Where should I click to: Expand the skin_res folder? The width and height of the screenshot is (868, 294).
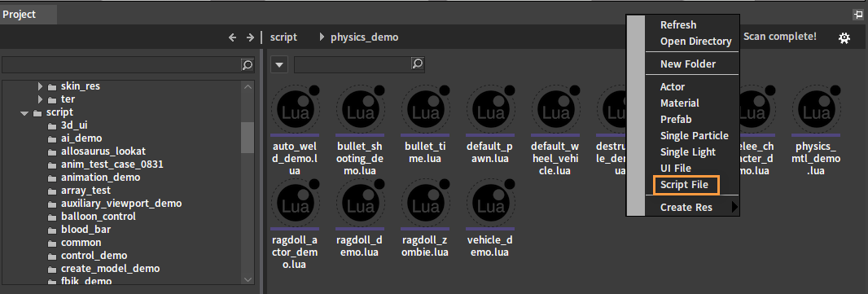tap(41, 86)
